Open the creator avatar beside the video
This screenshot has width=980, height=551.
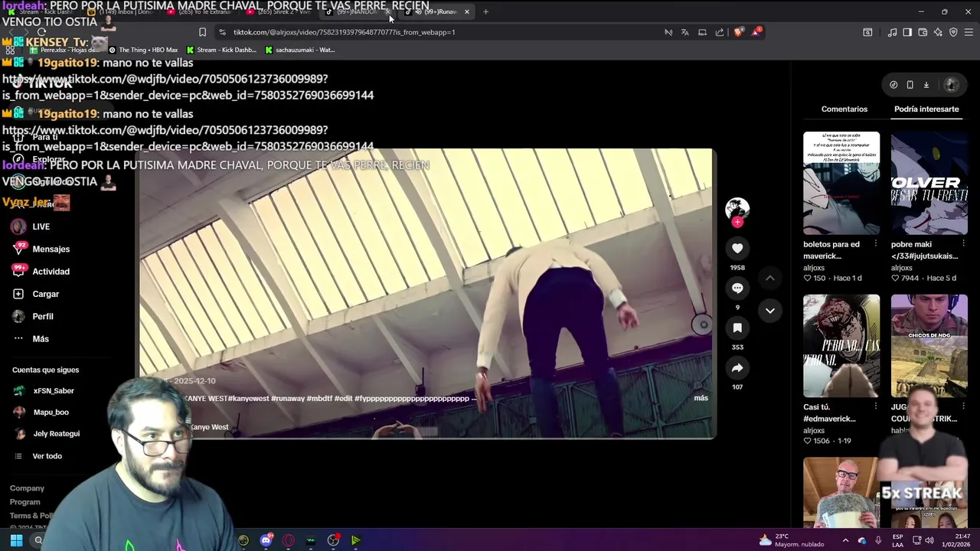tap(737, 207)
